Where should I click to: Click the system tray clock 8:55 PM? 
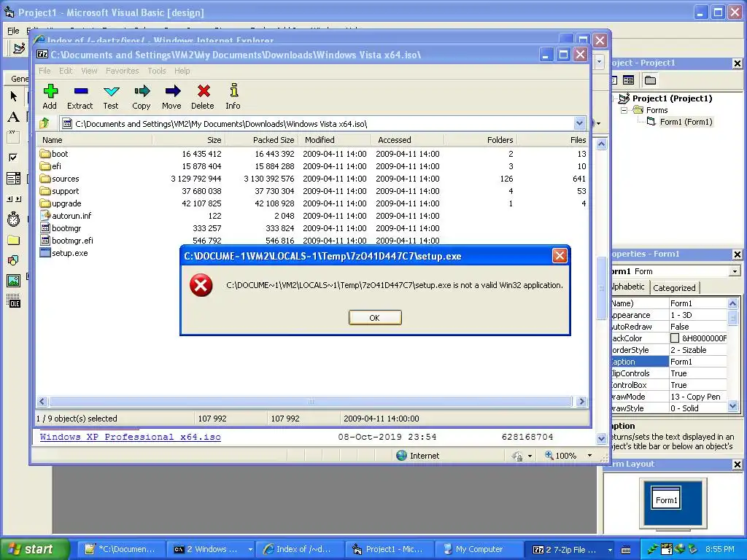coord(720,550)
